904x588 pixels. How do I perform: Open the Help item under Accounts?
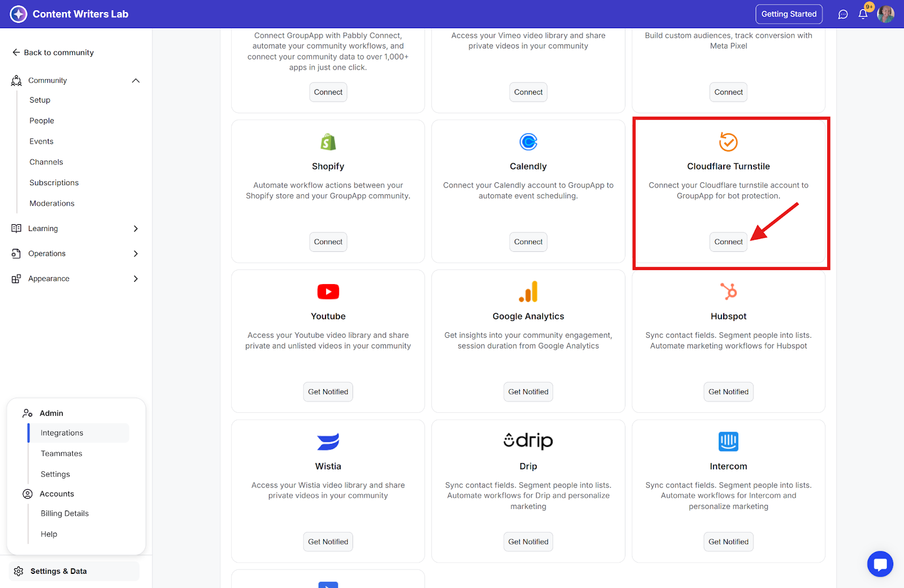click(x=49, y=534)
